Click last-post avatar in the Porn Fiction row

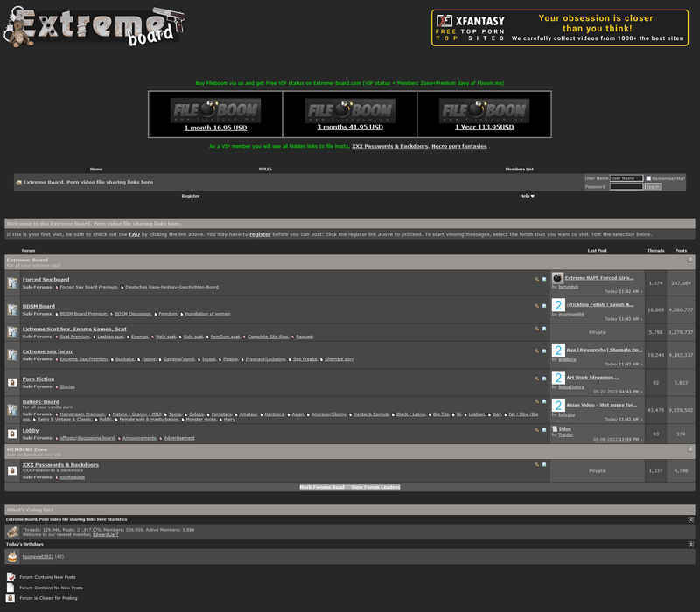558,378
